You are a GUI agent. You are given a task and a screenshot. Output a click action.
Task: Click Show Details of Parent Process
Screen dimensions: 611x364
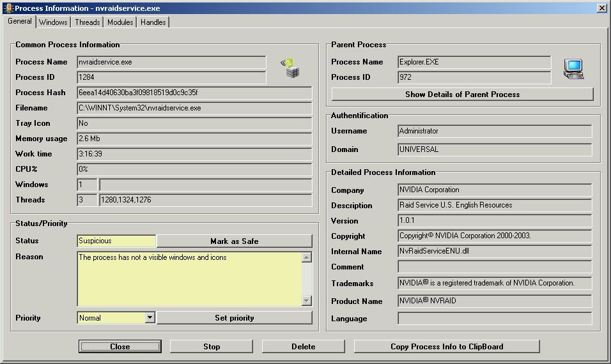[x=463, y=95]
